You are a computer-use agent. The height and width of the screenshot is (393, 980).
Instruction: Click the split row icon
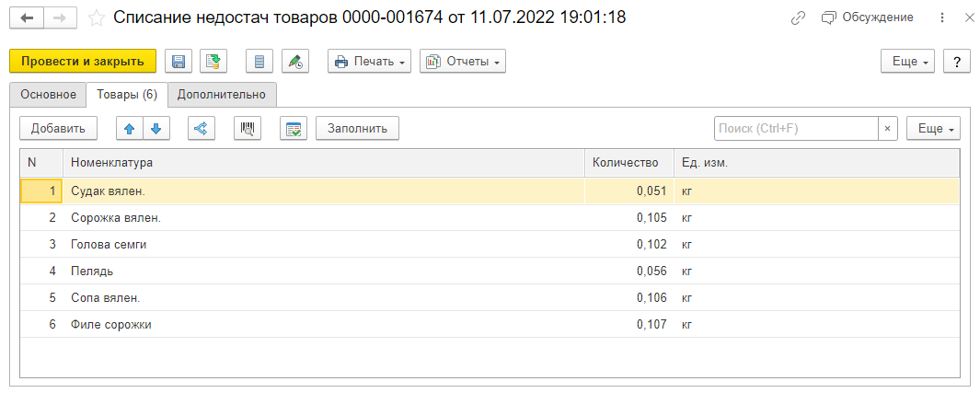pos(202,129)
